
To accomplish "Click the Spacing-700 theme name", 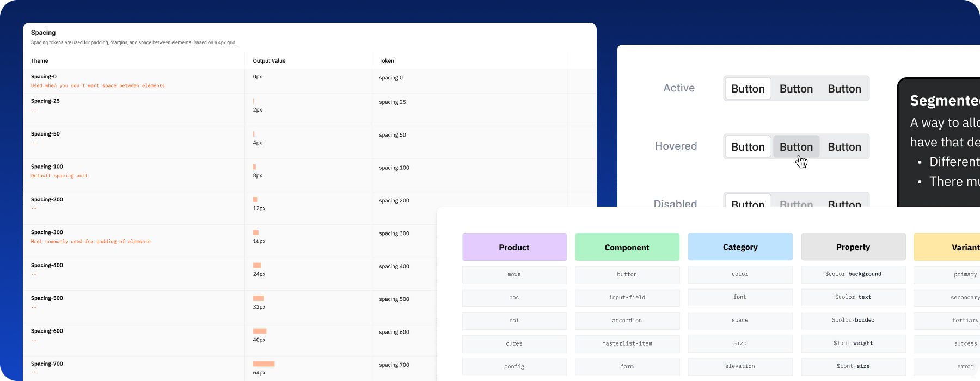I will tap(47, 364).
